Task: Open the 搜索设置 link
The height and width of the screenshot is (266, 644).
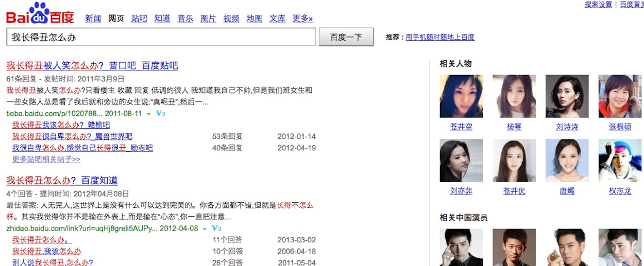Action: pos(598,5)
